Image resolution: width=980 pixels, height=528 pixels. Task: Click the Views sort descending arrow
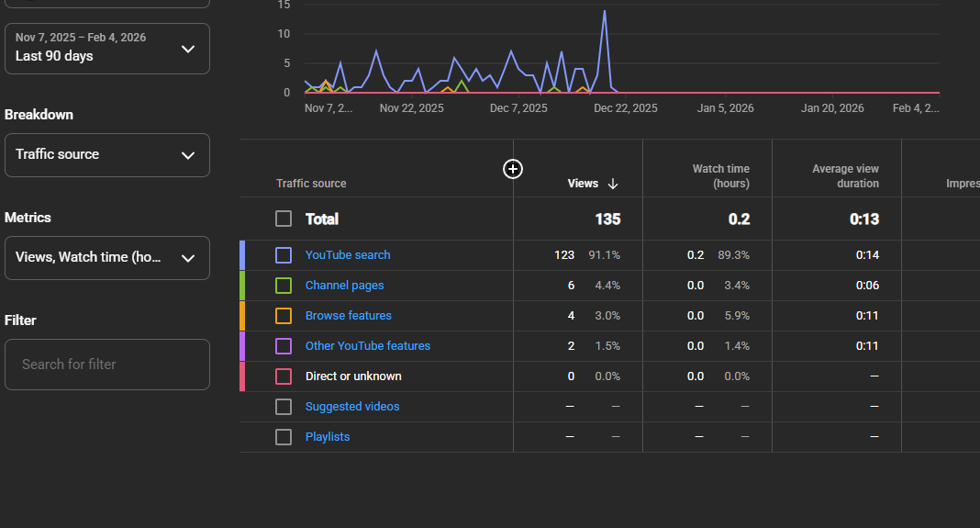[613, 184]
